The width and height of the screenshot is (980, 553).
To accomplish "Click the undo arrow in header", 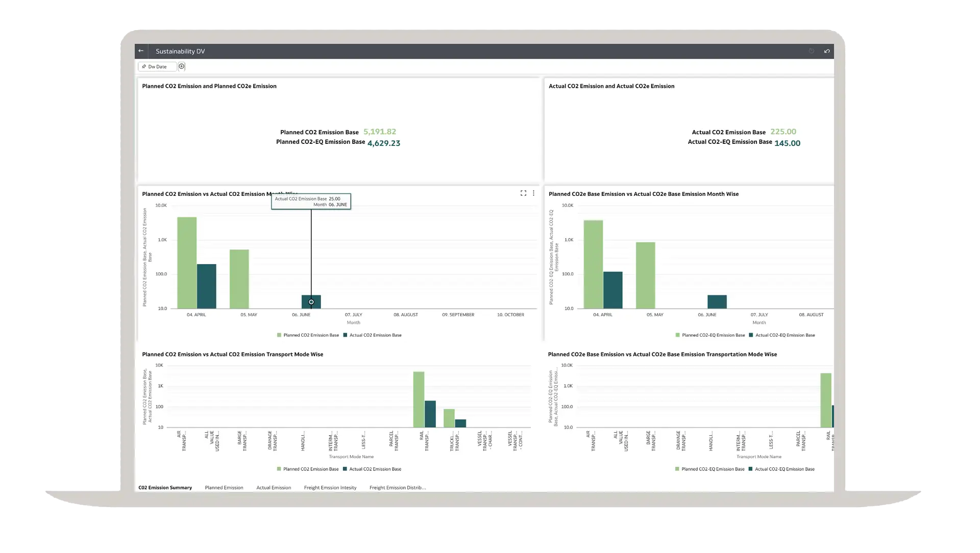I will click(x=827, y=51).
